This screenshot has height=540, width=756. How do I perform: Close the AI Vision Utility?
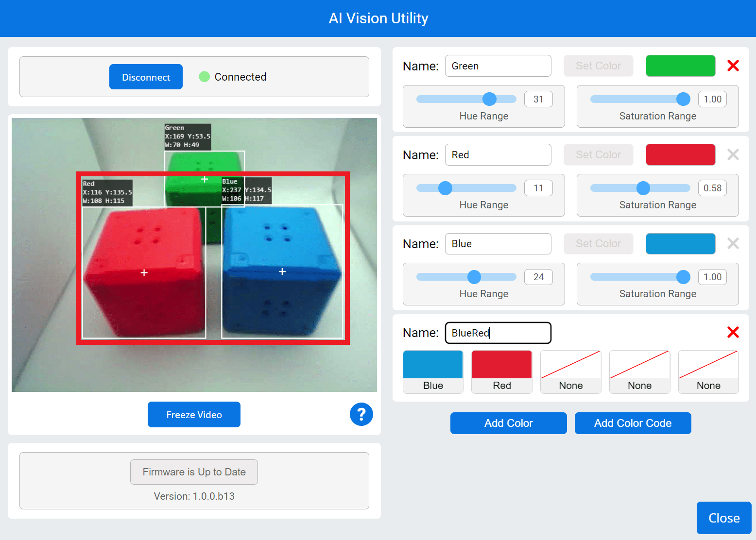coord(723,517)
